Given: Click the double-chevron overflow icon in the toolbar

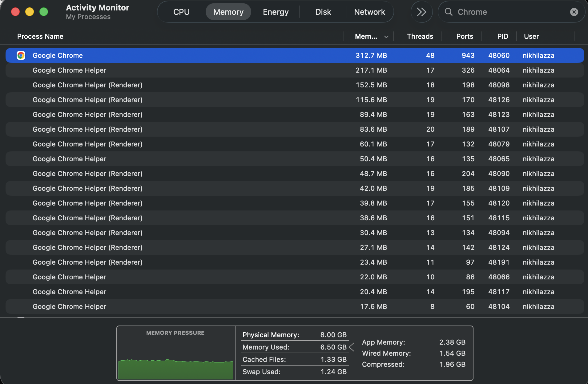Looking at the screenshot, I should coord(421,12).
